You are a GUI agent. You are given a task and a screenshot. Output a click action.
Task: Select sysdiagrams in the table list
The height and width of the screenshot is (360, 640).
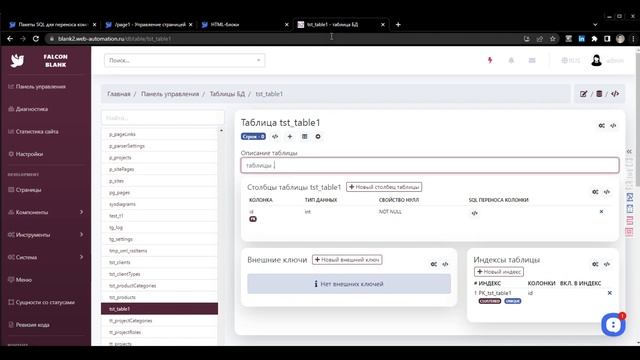159,204
